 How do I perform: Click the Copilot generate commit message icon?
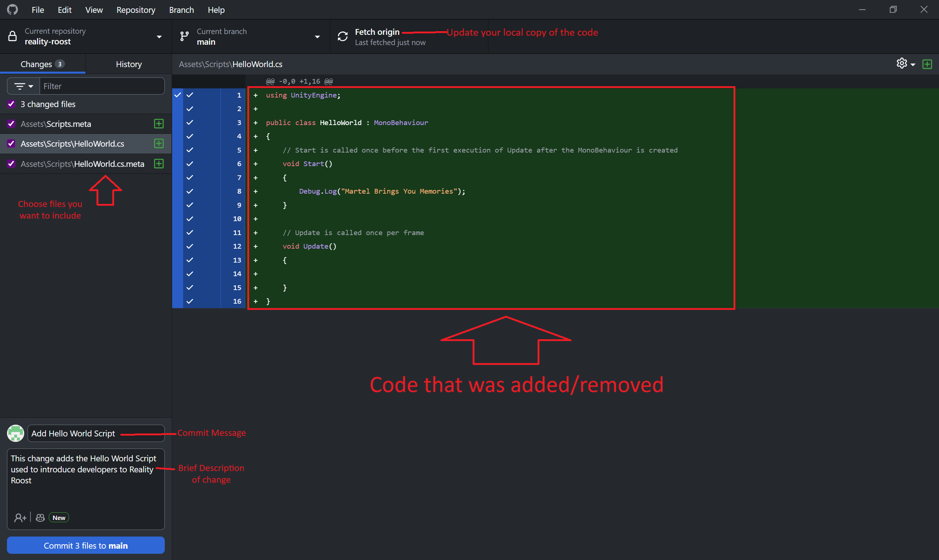point(40,518)
